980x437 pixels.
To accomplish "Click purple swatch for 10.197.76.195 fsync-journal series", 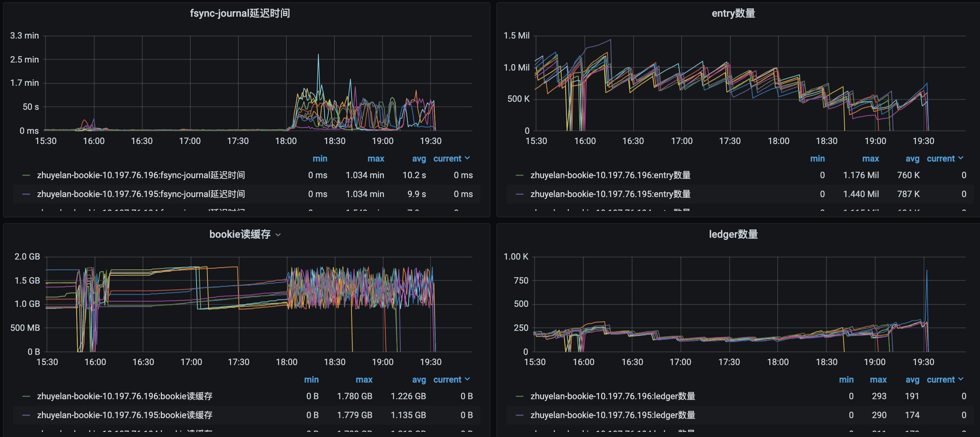I will 26,194.
